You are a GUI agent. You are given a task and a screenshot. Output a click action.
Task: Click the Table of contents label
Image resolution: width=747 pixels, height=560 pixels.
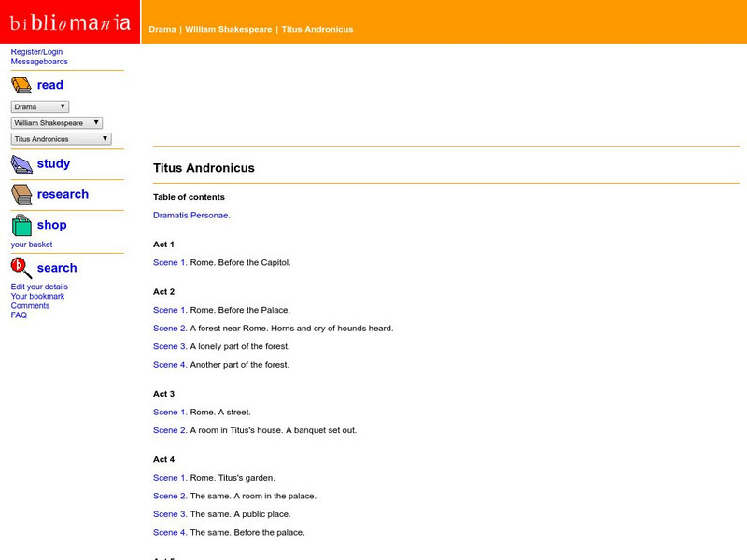189,197
